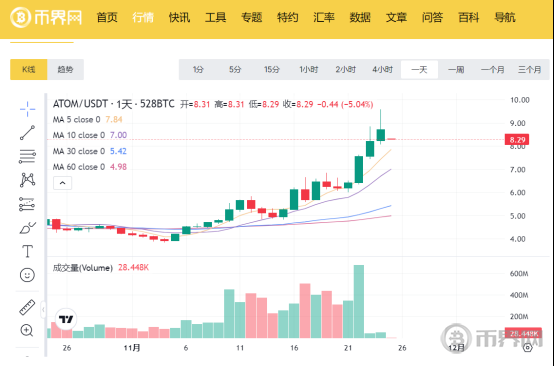Choose the trend line drawing tool
Image resolution: width=554 pixels, height=366 pixels.
tap(27, 133)
